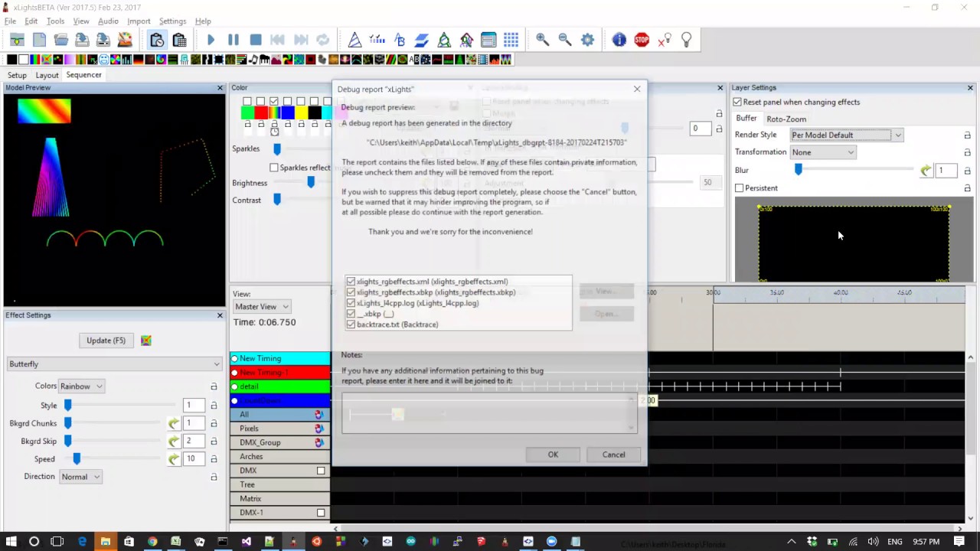This screenshot has height=551, width=980.
Task: Uncheck xLights_l4cpp.log file checkbox
Action: tap(351, 303)
